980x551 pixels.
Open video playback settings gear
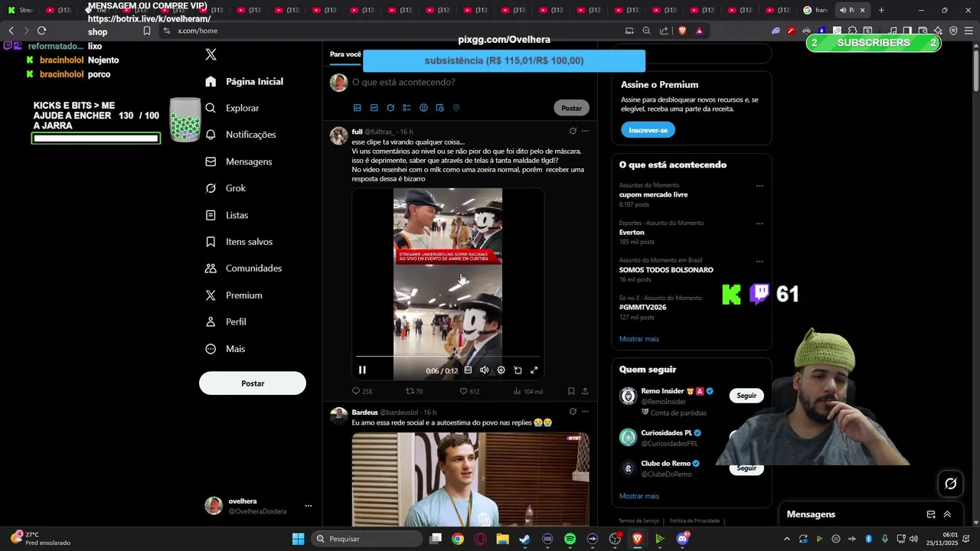point(501,370)
